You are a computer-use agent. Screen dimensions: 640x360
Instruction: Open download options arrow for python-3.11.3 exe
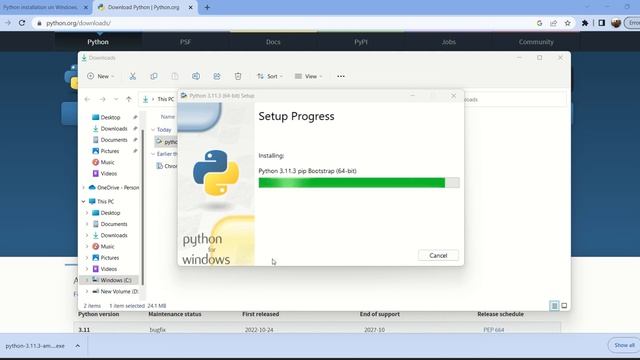pos(78,346)
